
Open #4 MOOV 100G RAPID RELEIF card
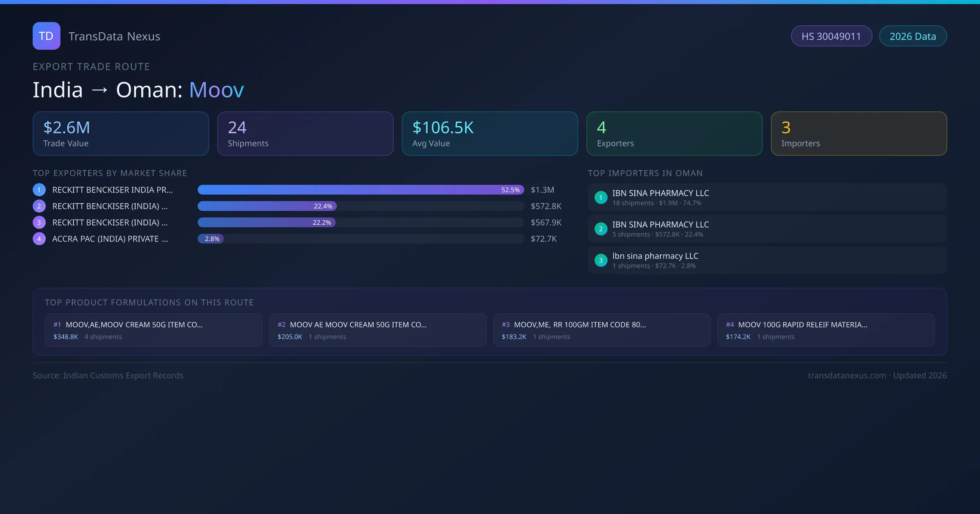[x=826, y=330]
